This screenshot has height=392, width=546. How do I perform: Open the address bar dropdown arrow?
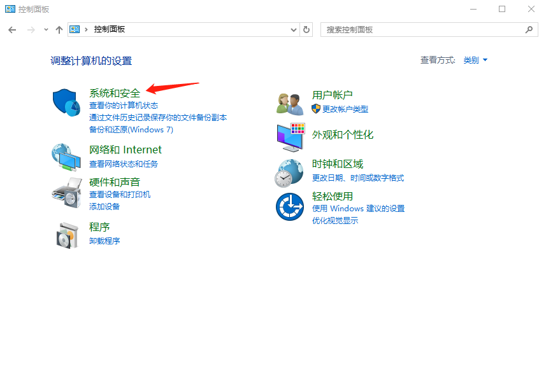click(293, 29)
